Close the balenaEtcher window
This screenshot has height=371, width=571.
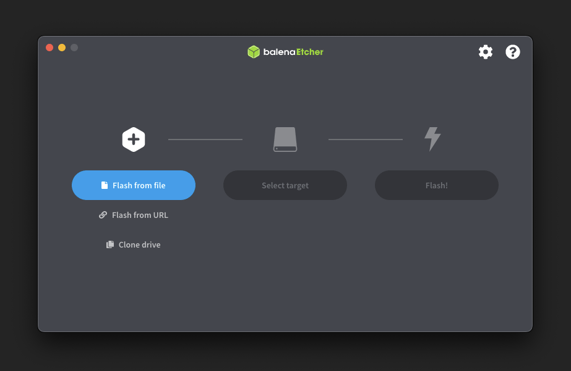[x=50, y=48]
